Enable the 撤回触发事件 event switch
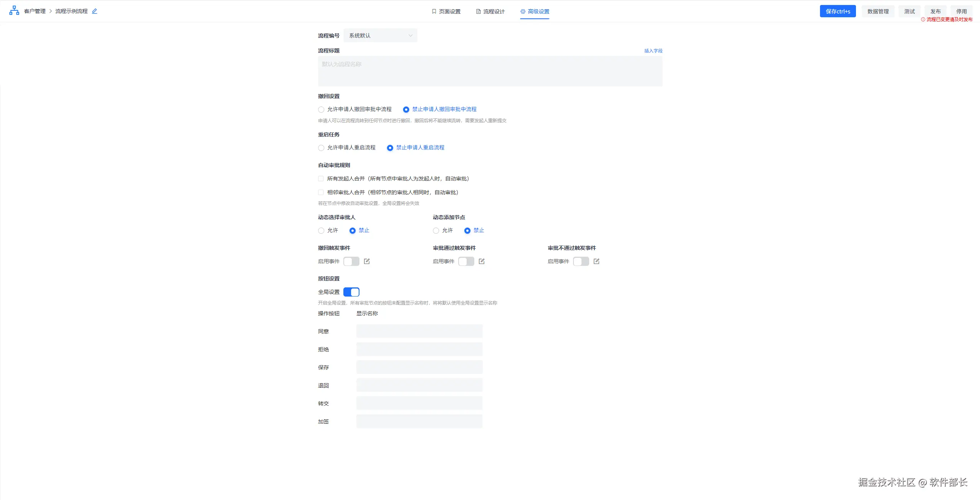 [351, 261]
